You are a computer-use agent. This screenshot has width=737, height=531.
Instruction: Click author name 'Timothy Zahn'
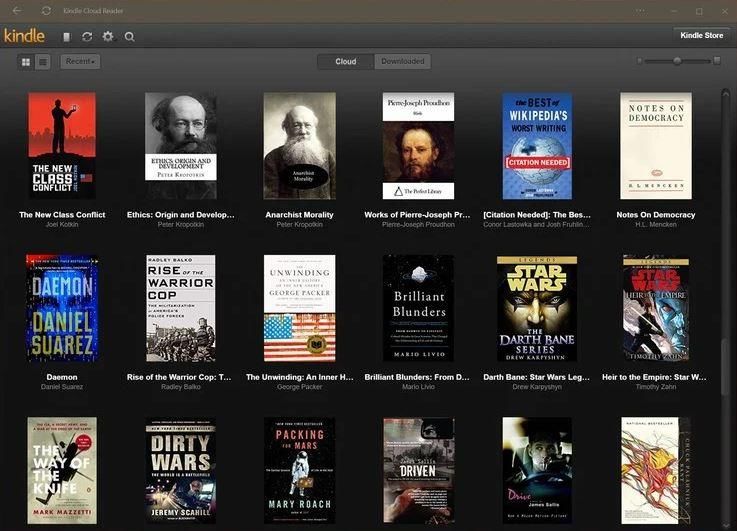point(656,387)
